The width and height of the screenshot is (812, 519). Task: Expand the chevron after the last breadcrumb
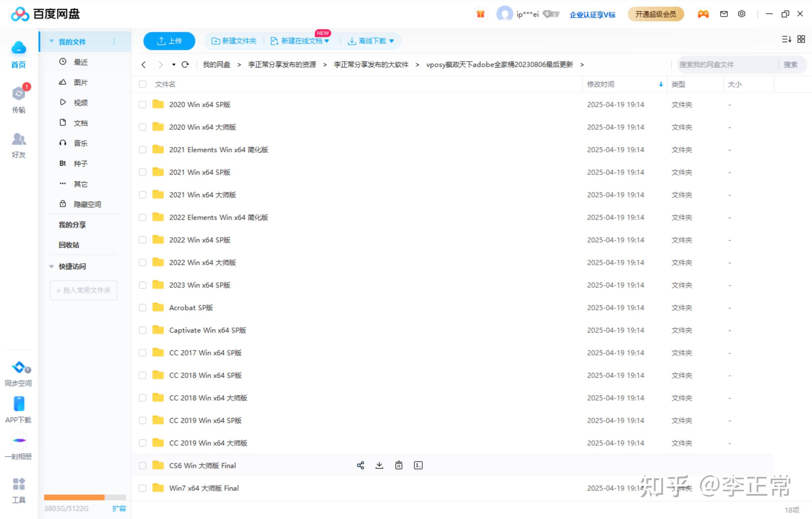coord(582,64)
